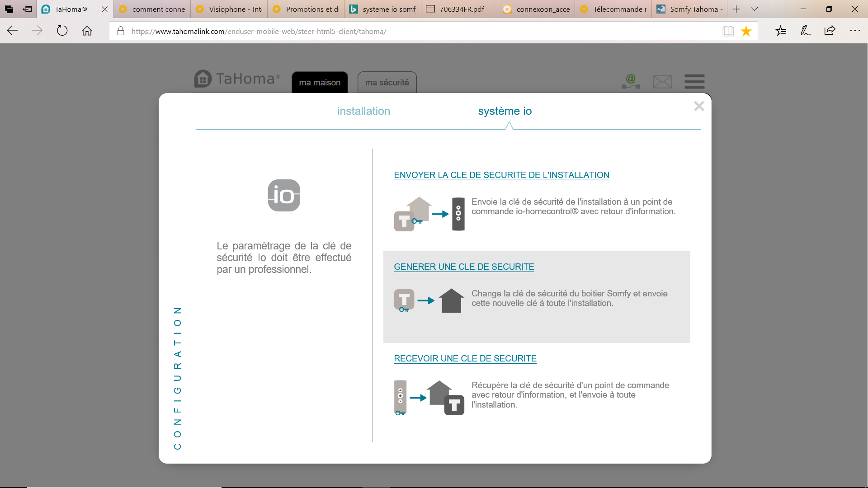Switch to Télecommande browser tab

point(613,9)
